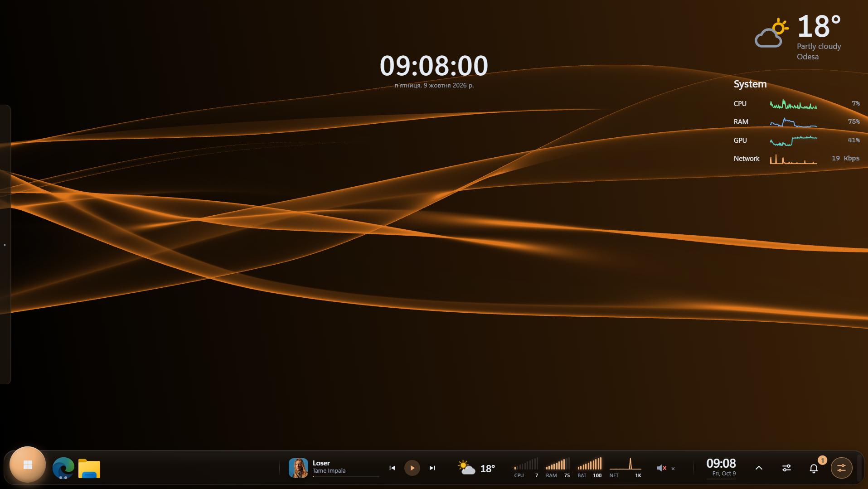Click the RAM usage graph in the System widget
Screen dimensions: 868x489
click(x=794, y=122)
